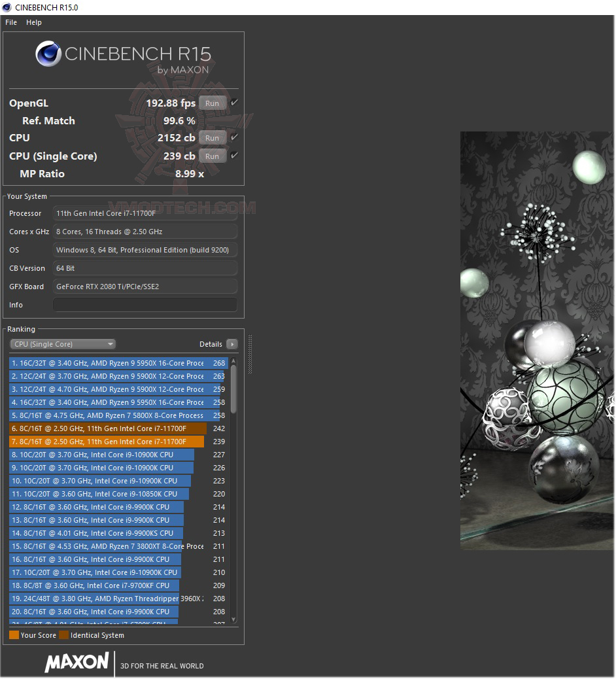Select ranking row 13 i9-9900K score 214
Image resolution: width=616 pixels, height=679 pixels.
tap(118, 519)
